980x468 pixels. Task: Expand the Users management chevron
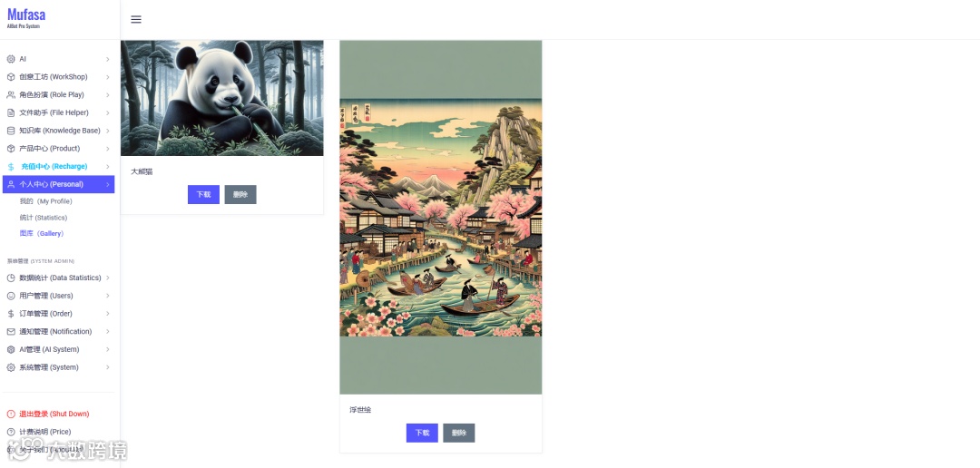click(x=107, y=296)
